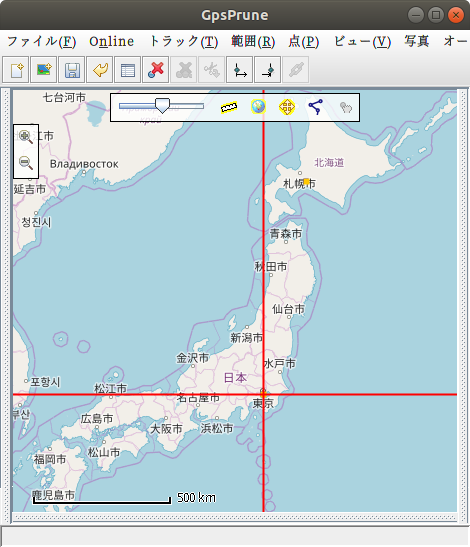The height and width of the screenshot is (547, 470).
Task: Click the 大阪市 label on the map
Action: 166,429
